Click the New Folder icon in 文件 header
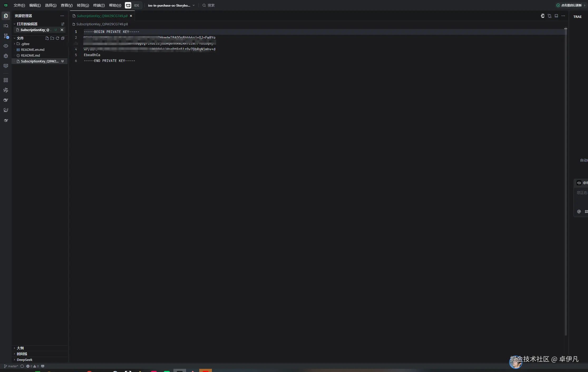Screen dimensions: 588x372 (52, 38)
